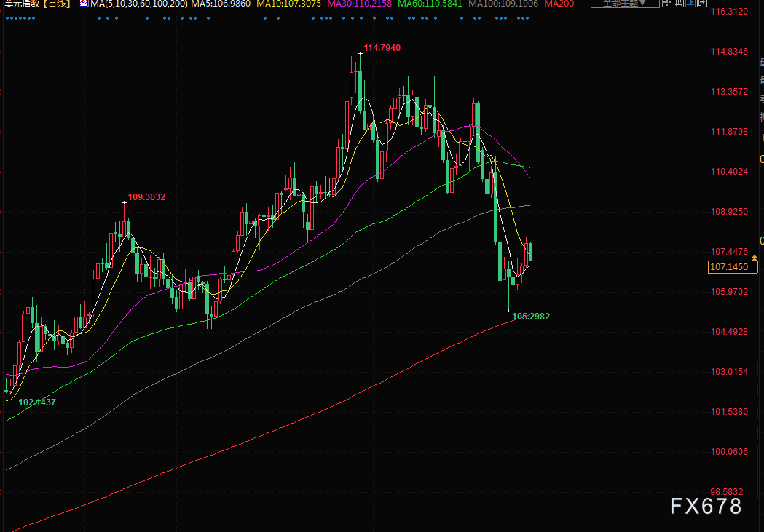The image size is (764, 532).
Task: Click the crosshair grid icon at top right
Action: pyautogui.click(x=666, y=4)
